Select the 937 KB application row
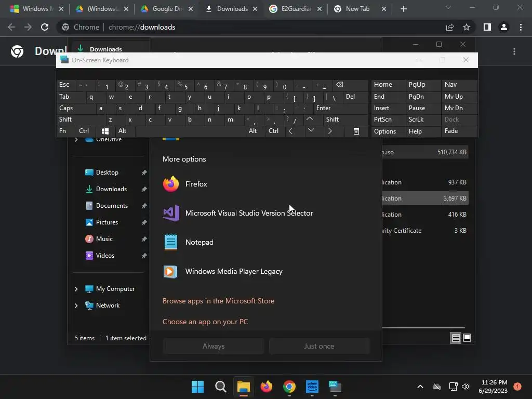 coord(425,182)
